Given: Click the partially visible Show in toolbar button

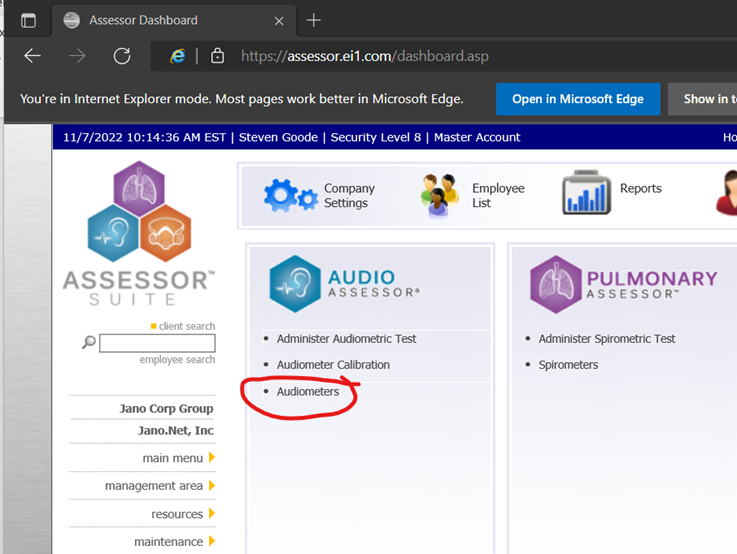Looking at the screenshot, I should pyautogui.click(x=703, y=99).
